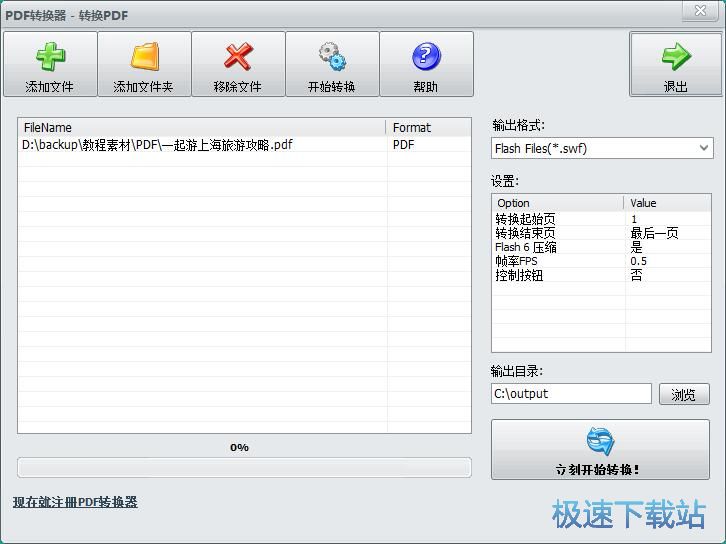
Task: Click the red X 移除文件 button
Action: [238, 64]
